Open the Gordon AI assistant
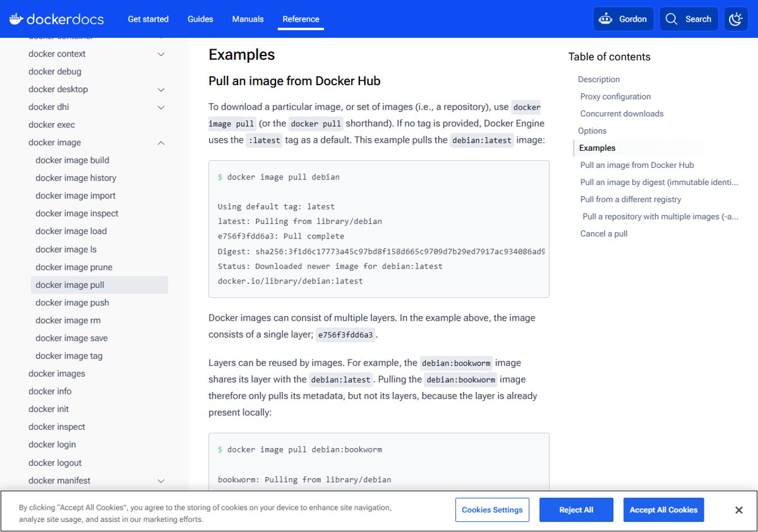Viewport: 758px width, 532px height. point(623,19)
